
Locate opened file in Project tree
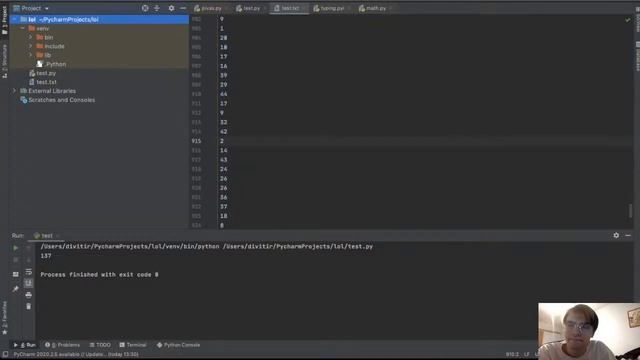145,8
